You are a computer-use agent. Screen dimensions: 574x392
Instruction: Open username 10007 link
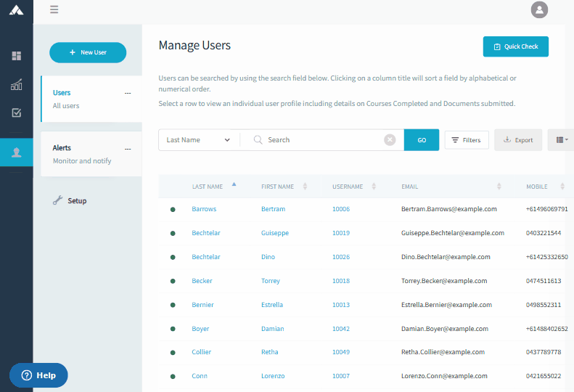[341, 376]
